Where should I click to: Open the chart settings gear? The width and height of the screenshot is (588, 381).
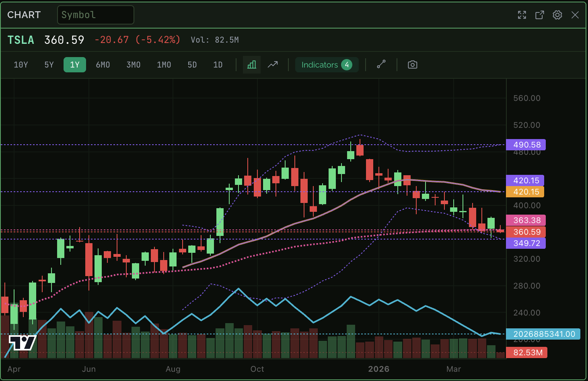tap(557, 15)
